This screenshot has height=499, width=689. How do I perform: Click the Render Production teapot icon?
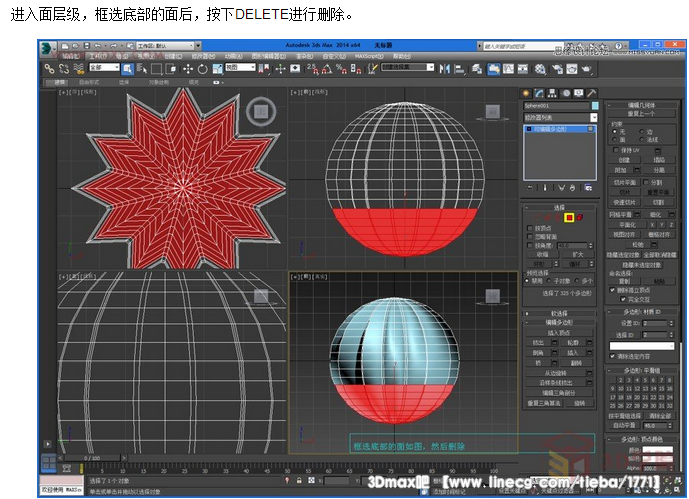(586, 69)
